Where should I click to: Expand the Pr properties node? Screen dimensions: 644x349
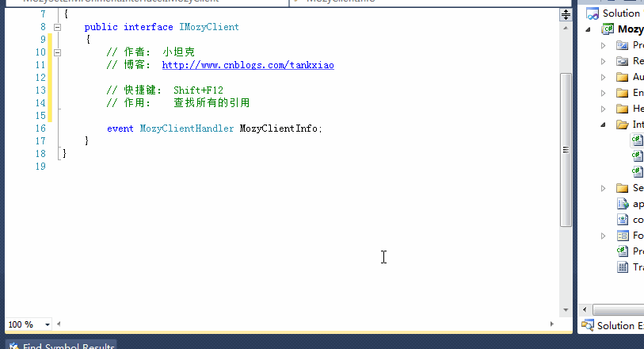point(603,45)
